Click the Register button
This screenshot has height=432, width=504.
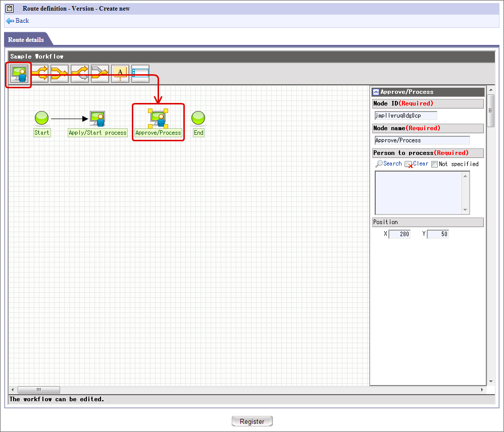pyautogui.click(x=252, y=421)
